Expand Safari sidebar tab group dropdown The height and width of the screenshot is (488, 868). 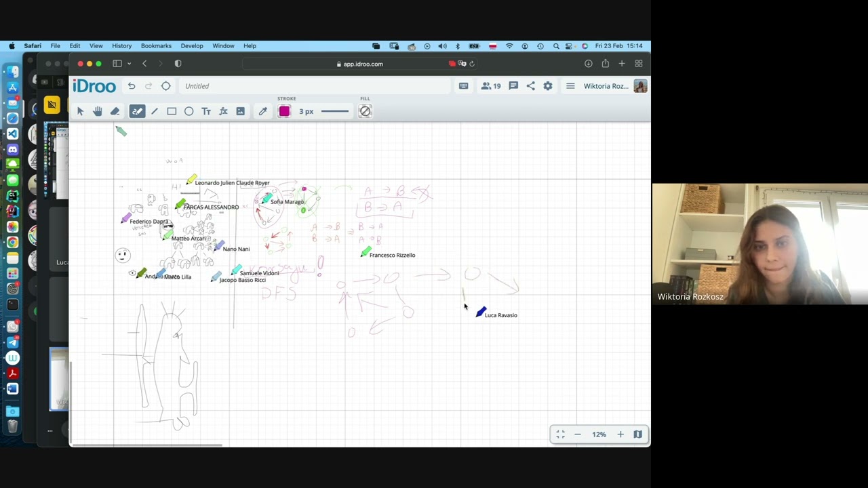point(129,64)
